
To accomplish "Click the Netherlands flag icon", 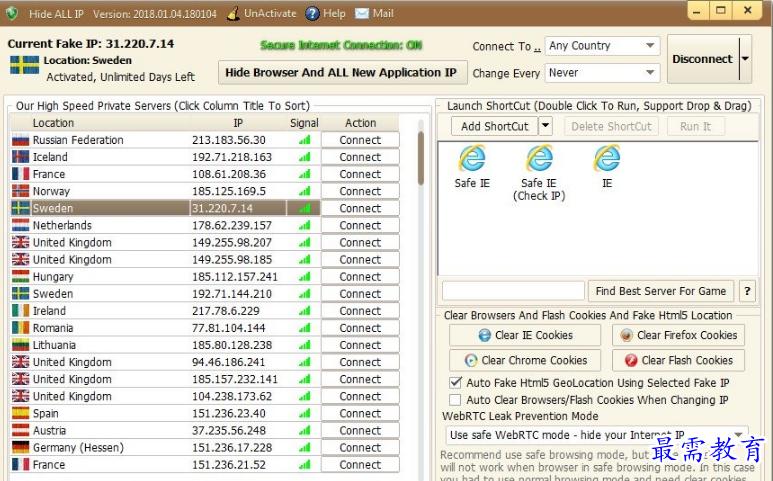I will click(x=20, y=225).
